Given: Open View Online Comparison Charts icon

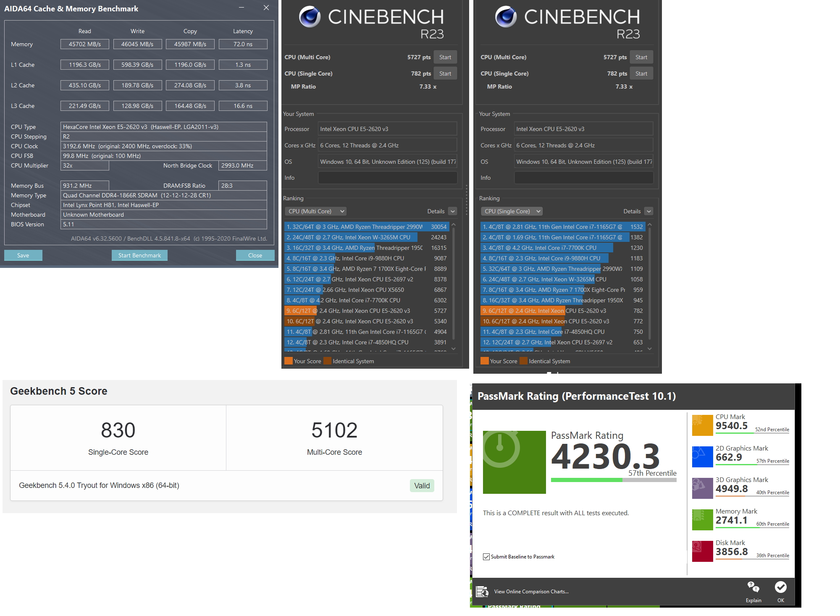Looking at the screenshot, I should point(482,592).
